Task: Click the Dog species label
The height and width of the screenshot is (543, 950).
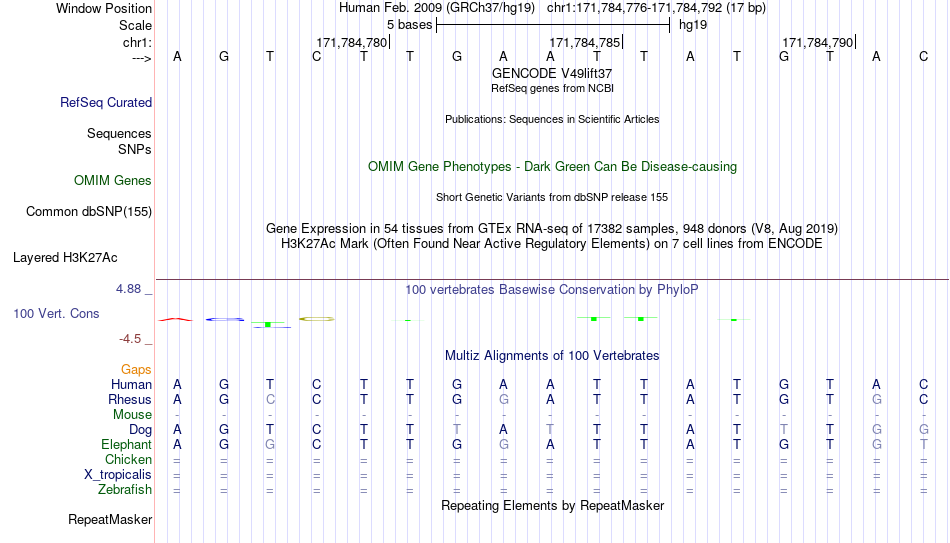Action: click(140, 430)
